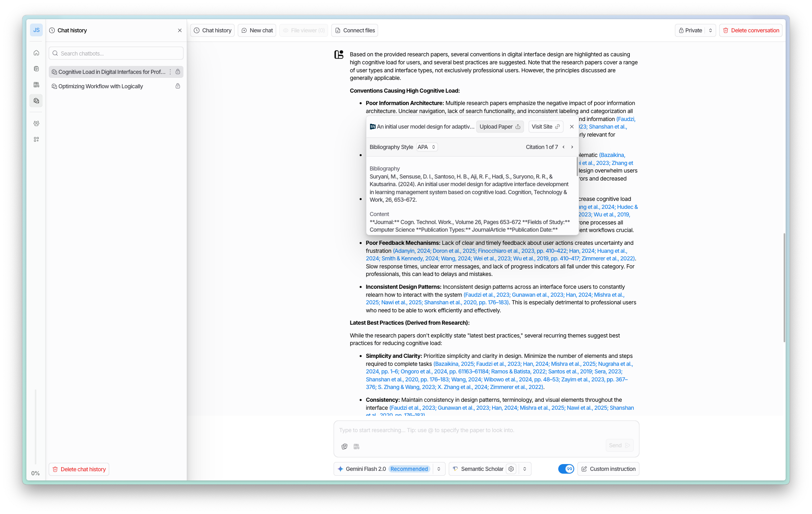Click Delete chat history button
This screenshot has height=514, width=812.
(x=79, y=469)
